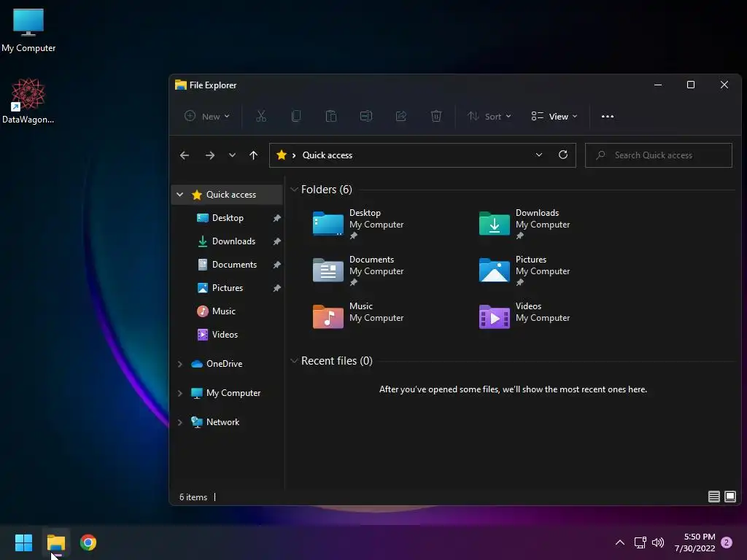The image size is (747, 560).
Task: Select My Computer desktop icon
Action: (x=28, y=31)
